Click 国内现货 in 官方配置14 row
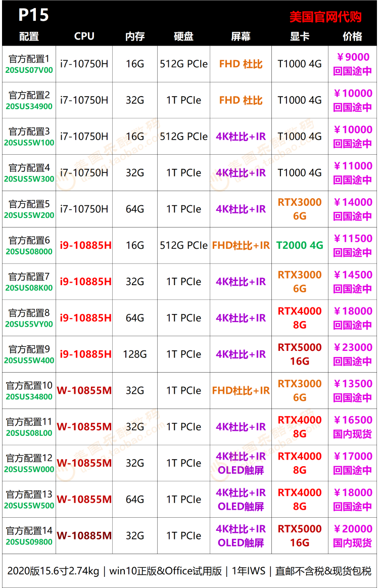Screen dimensions: 379x588 352,542
